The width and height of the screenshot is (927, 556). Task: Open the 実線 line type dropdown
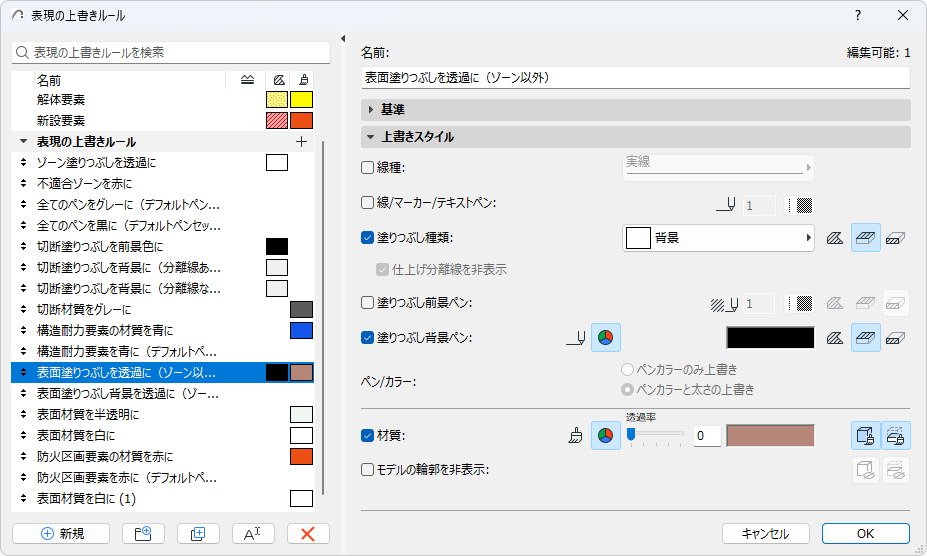[718, 167]
